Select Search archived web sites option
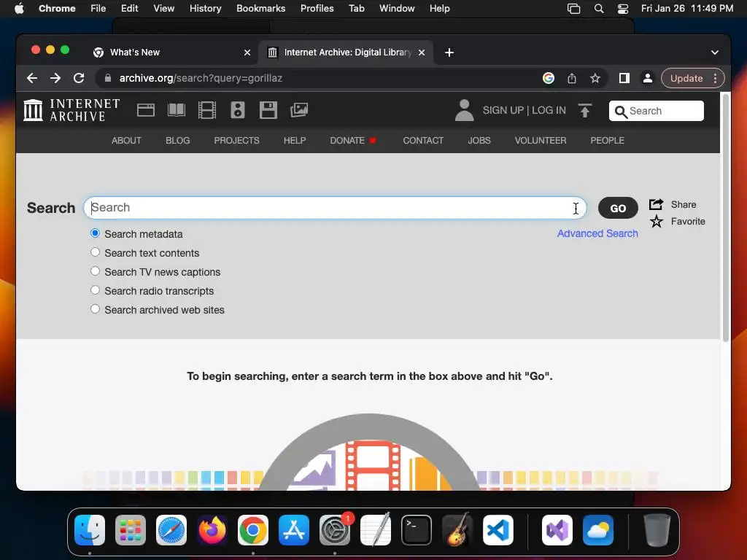The width and height of the screenshot is (747, 560). [x=96, y=309]
